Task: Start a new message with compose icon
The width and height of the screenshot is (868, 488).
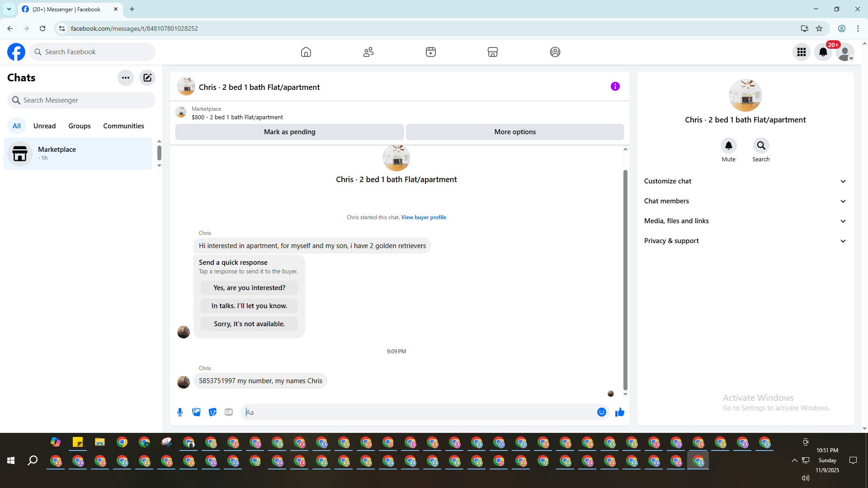Action: pyautogui.click(x=147, y=78)
